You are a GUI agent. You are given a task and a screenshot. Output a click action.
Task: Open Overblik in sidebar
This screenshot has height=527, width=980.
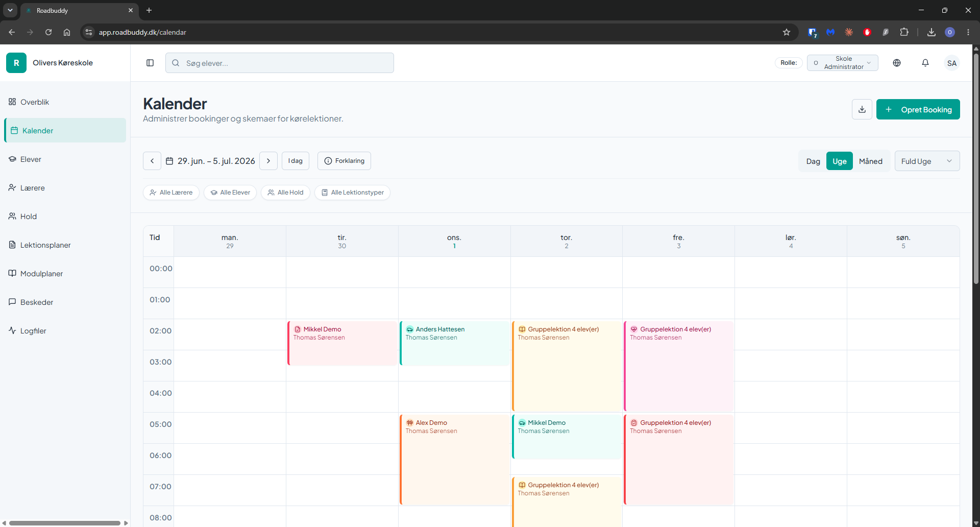coord(65,102)
